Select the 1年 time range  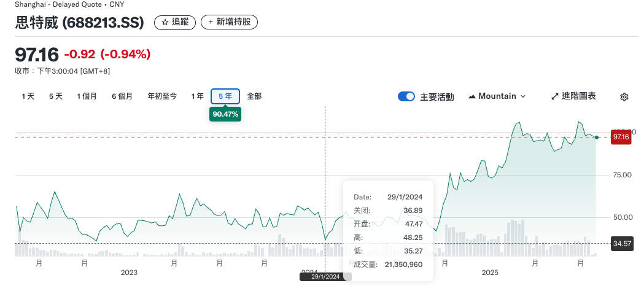coord(197,96)
